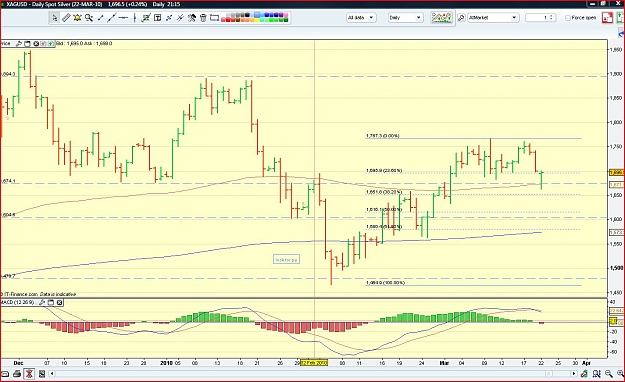Pick the red color swatch in bottom row
This screenshot has height=382, width=625.
(228, 20)
